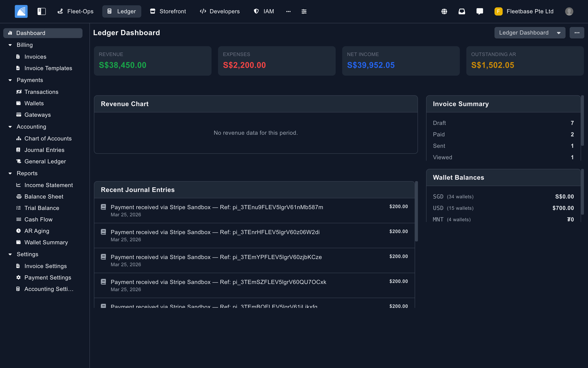Click the Draft invoice count row
The width and height of the screenshot is (588, 368).
point(503,123)
